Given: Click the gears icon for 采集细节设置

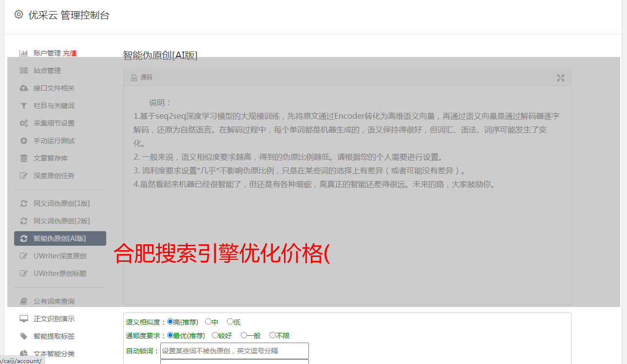Looking at the screenshot, I should [x=23, y=123].
